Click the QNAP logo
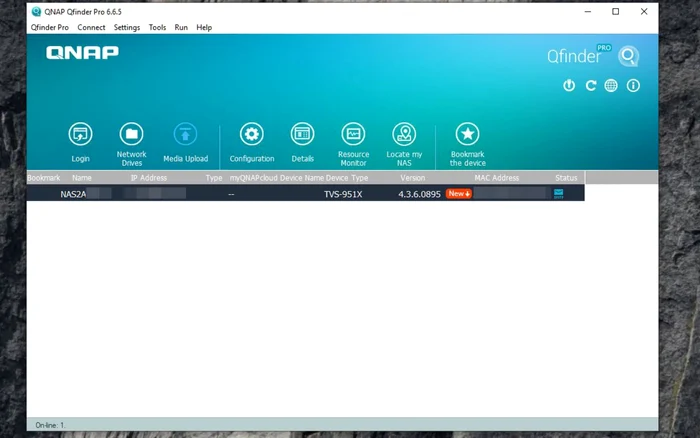The width and height of the screenshot is (700, 438). pos(83,53)
